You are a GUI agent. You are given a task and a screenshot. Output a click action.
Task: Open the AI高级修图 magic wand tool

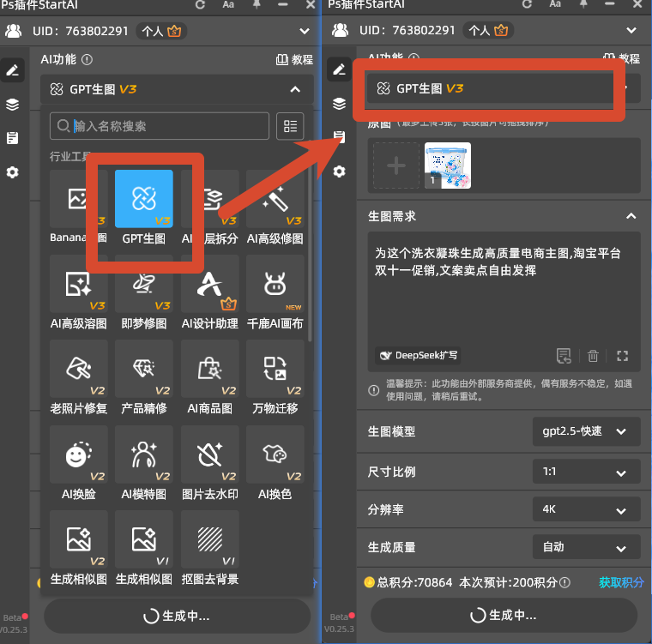[275, 199]
